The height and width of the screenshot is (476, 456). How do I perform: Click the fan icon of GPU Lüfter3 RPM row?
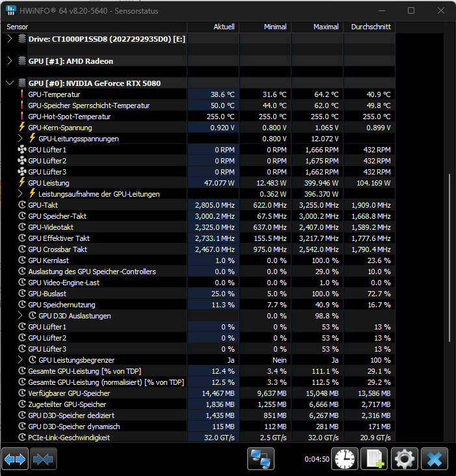[x=22, y=171]
